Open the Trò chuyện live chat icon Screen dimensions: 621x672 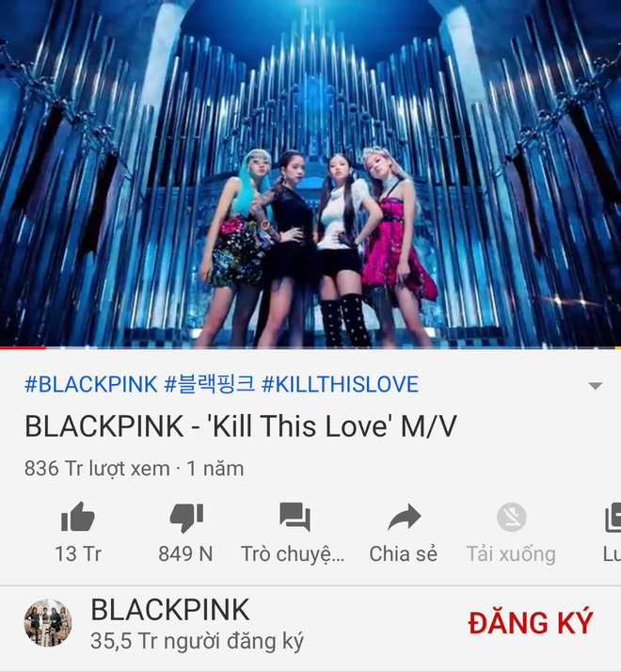click(295, 517)
